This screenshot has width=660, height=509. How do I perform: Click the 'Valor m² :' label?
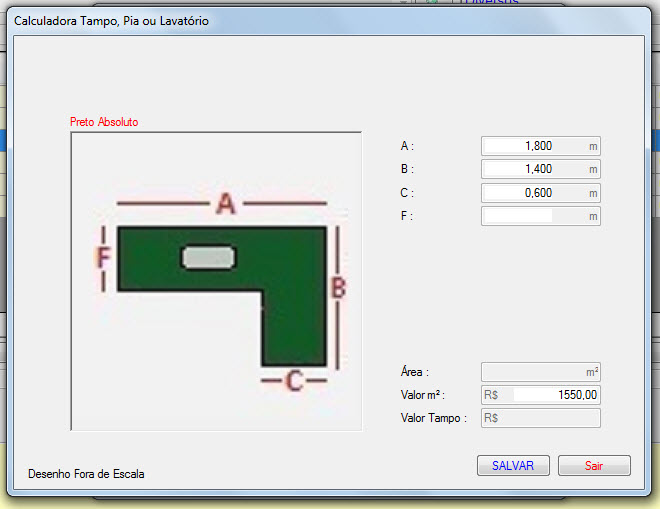pos(423,395)
